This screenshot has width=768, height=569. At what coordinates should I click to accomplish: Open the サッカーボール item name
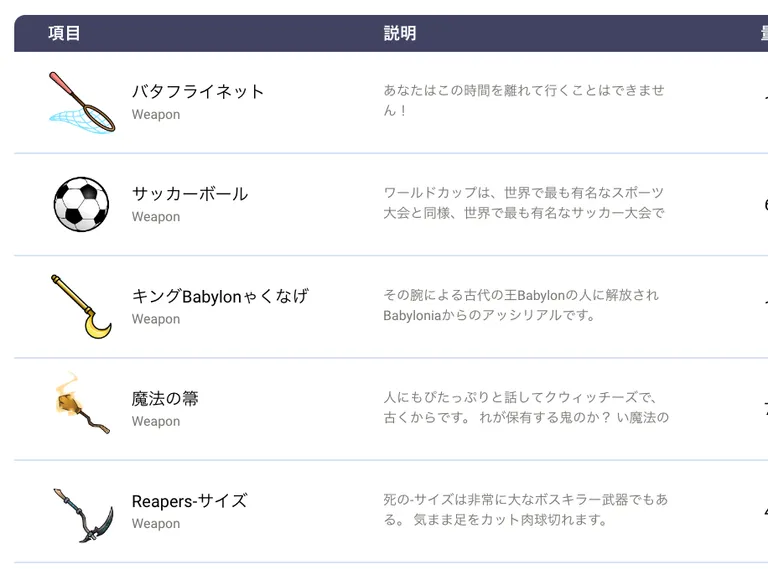[190, 194]
